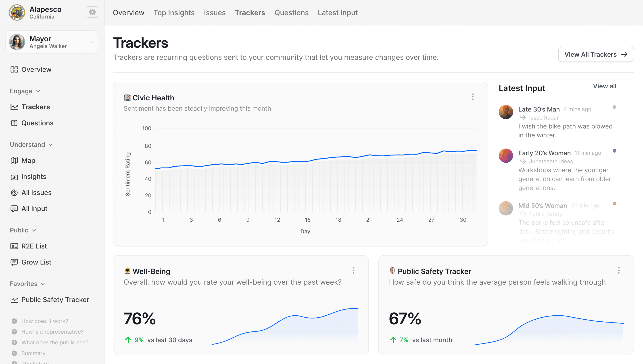Switch to Top Insights tab

(x=174, y=13)
